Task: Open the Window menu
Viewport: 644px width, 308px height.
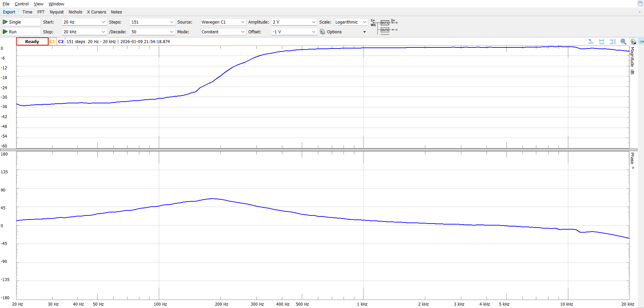Action: click(x=56, y=4)
